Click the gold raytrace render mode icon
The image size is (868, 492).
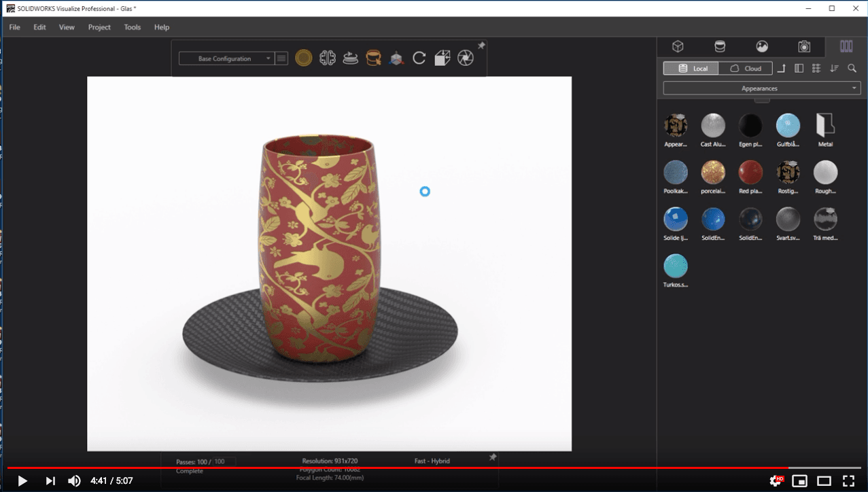tap(304, 58)
